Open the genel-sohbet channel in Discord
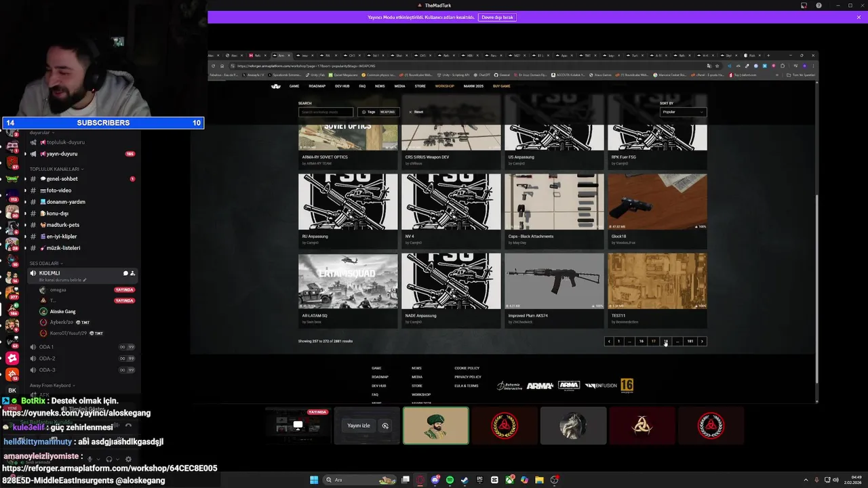This screenshot has width=868, height=488. coord(62,179)
